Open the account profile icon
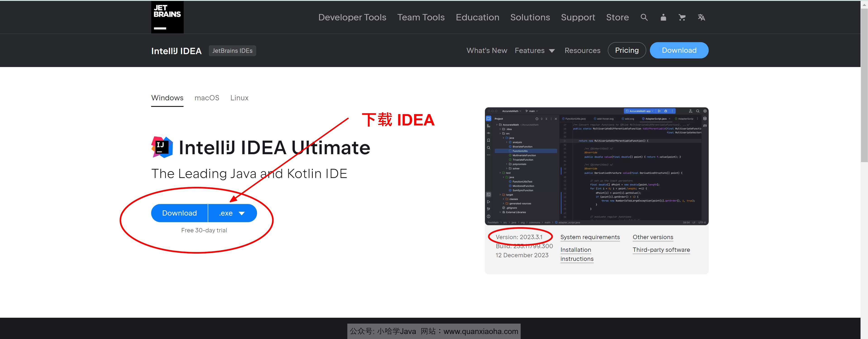Viewport: 868px width, 339px height. 663,17
